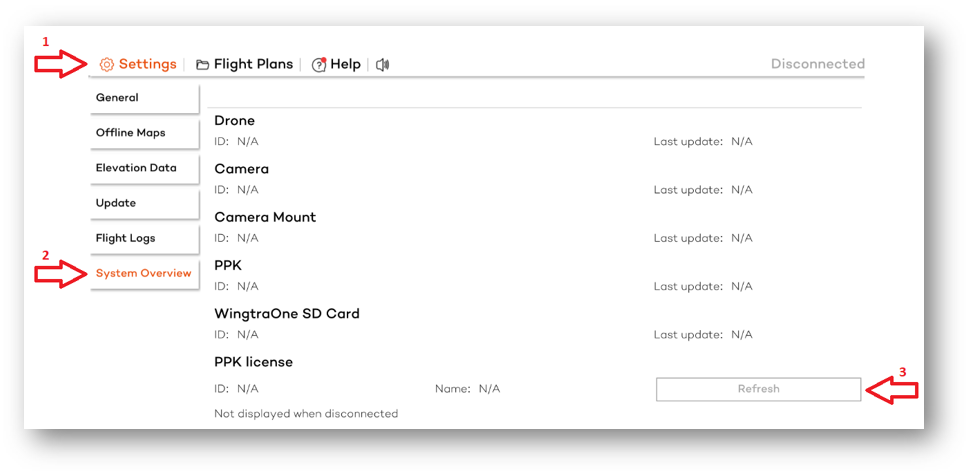Image resolution: width=967 pixels, height=476 pixels.
Task: Click the Help question mark icon
Action: (319, 65)
